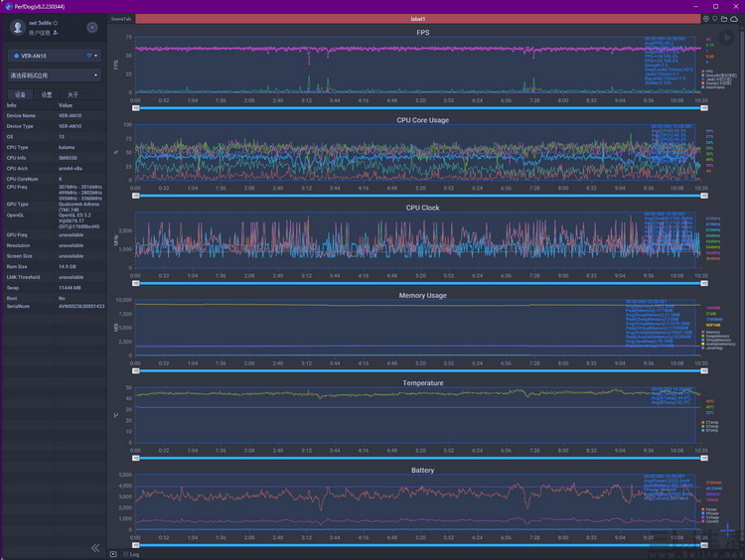Click the user avatar profile icon

18,28
